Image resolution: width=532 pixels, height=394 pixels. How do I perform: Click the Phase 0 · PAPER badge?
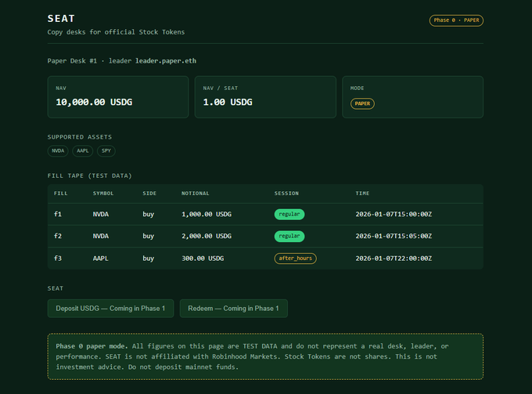[456, 20]
